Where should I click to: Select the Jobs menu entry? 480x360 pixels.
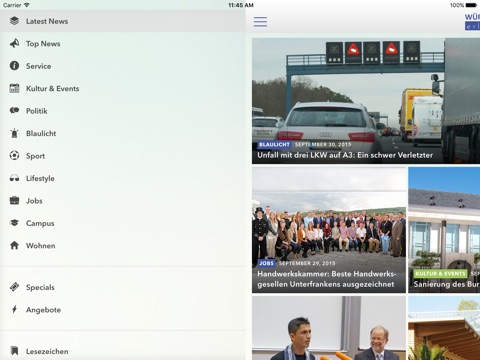pyautogui.click(x=123, y=200)
